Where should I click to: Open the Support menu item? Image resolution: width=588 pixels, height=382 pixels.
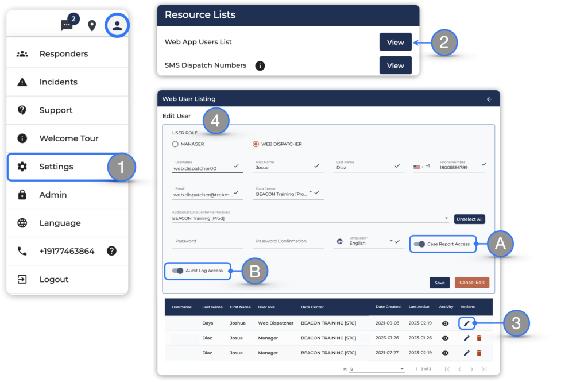67,110
